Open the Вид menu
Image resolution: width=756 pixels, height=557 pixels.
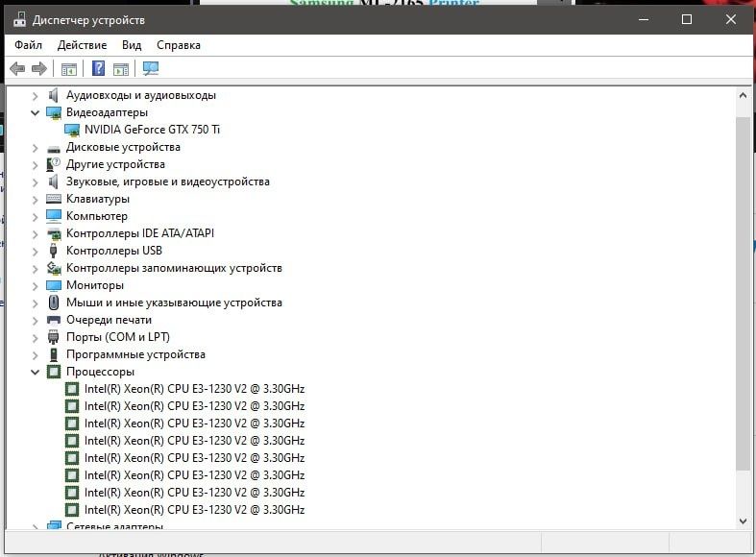click(132, 45)
